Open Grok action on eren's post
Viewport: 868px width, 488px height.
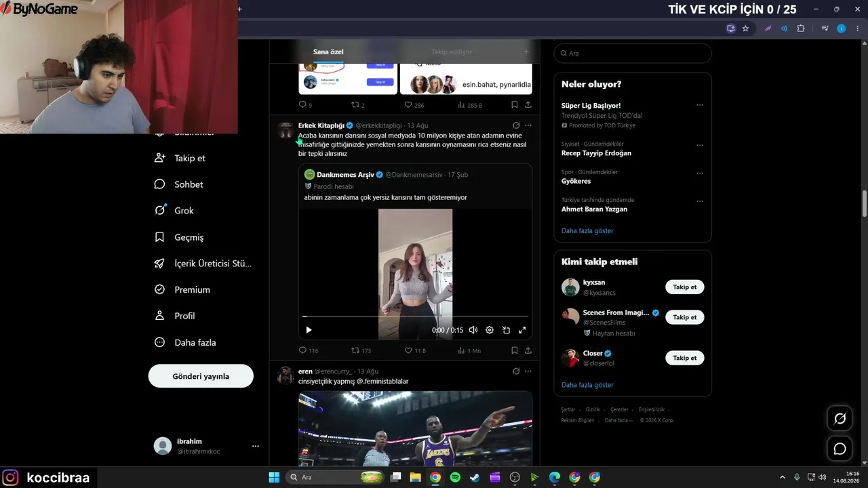coord(516,371)
